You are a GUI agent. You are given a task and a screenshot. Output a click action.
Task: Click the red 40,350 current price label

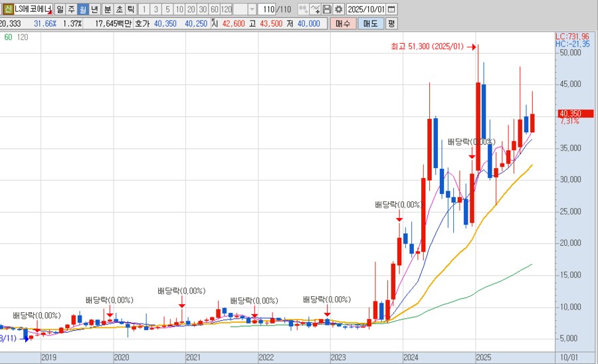point(571,113)
